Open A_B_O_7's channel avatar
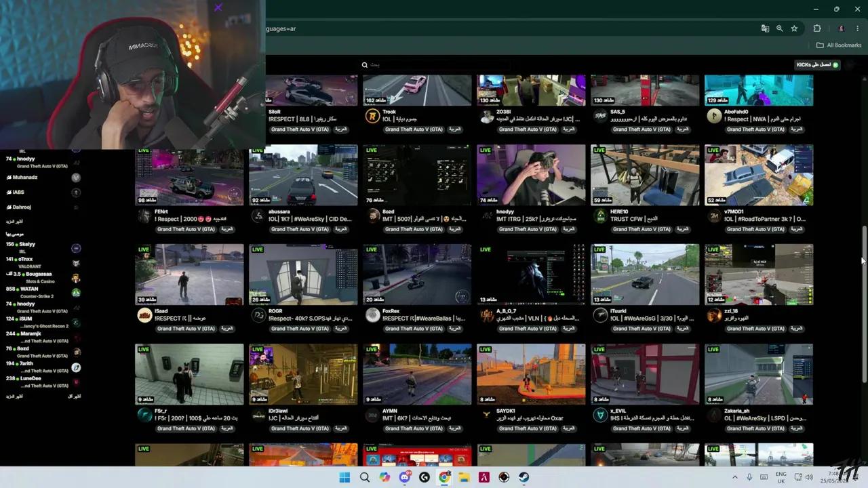This screenshot has height=488, width=868. click(x=486, y=316)
